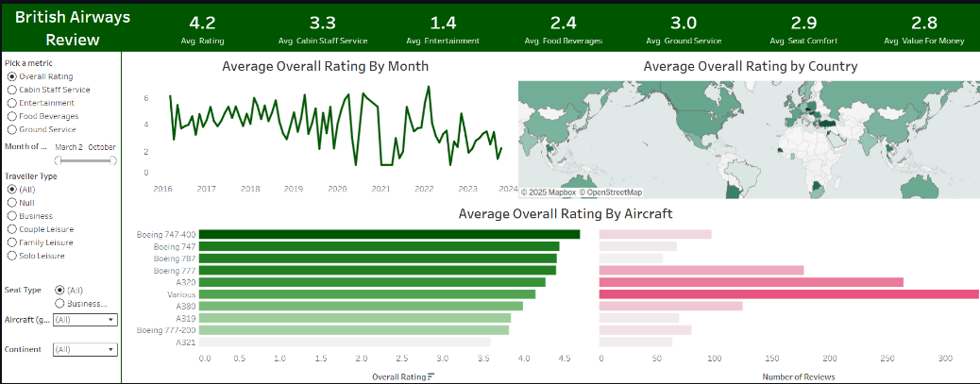Select Business option under Seat Type
Viewport: 980px width, 384px height.
coord(60,304)
